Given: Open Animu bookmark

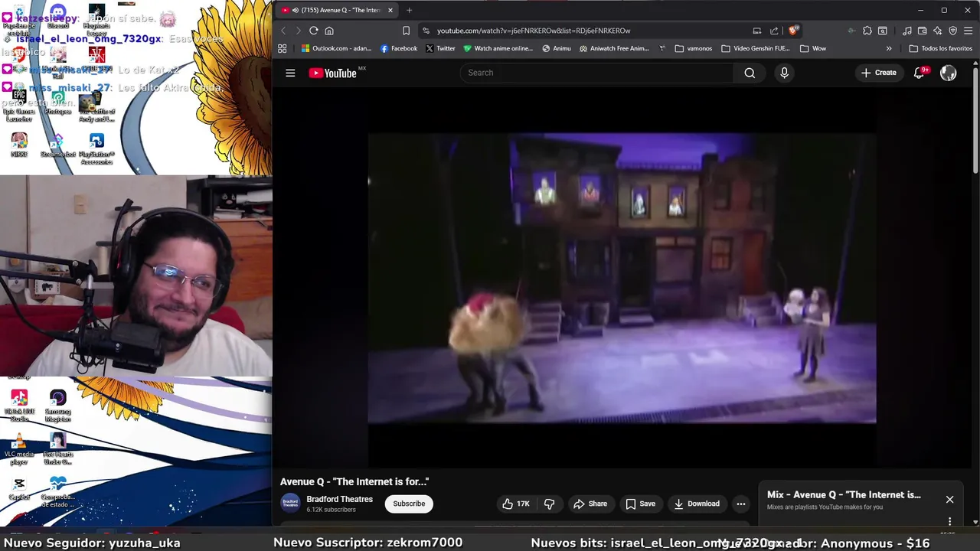Looking at the screenshot, I should (x=557, y=48).
